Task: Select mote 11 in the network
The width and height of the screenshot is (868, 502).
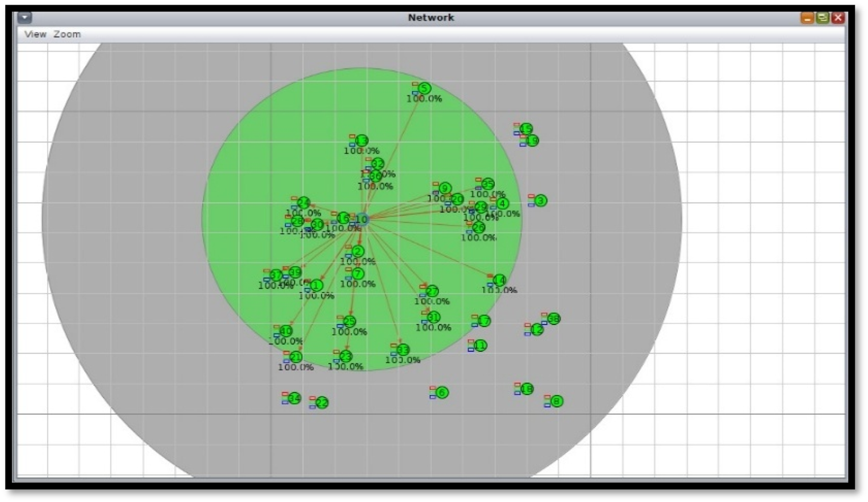Action: coord(480,346)
